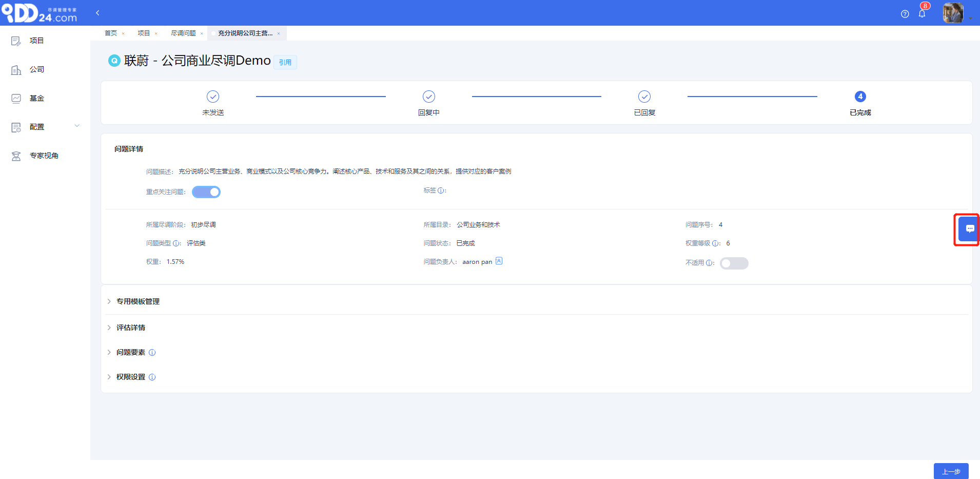980x479 pixels.
Task: Click the 权限设置 info icon
Action: tap(152, 377)
